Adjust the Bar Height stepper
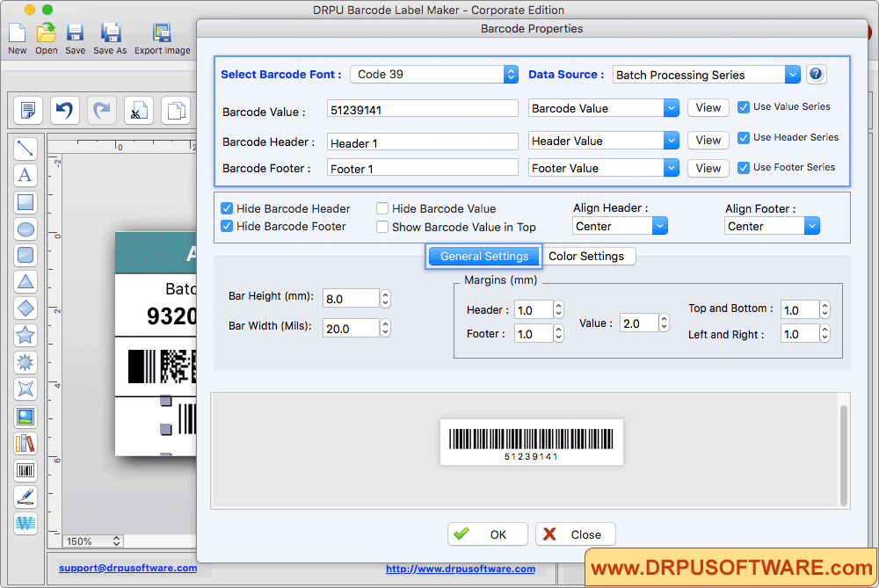This screenshot has width=879, height=588. [385, 298]
